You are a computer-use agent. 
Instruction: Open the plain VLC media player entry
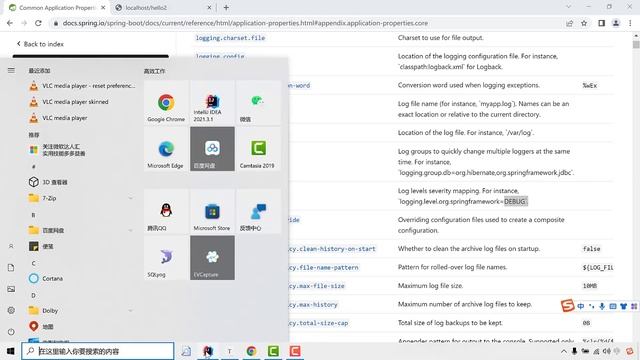coord(82,118)
